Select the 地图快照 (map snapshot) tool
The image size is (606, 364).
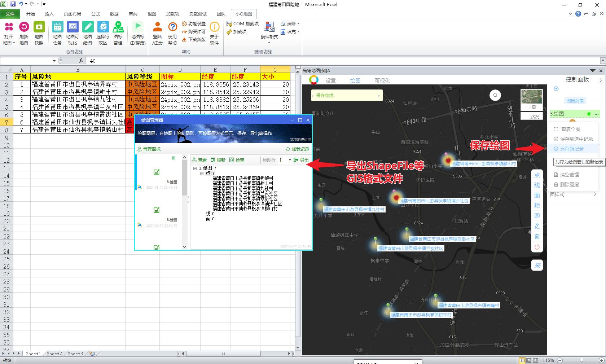pyautogui.click(x=39, y=32)
